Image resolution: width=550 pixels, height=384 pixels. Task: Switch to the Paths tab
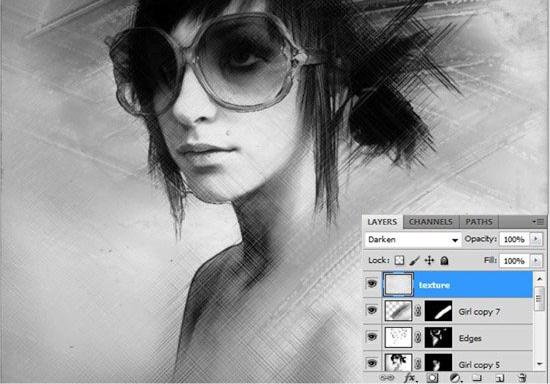tap(479, 222)
